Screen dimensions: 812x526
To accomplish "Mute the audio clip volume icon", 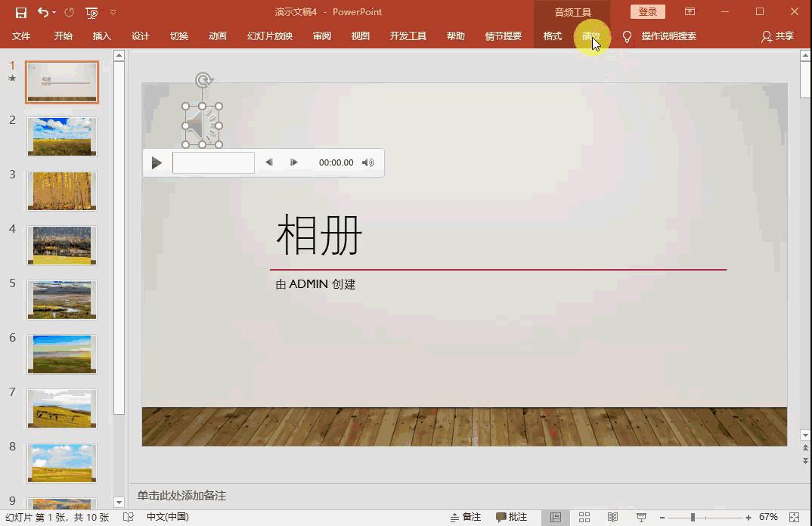I will [368, 162].
